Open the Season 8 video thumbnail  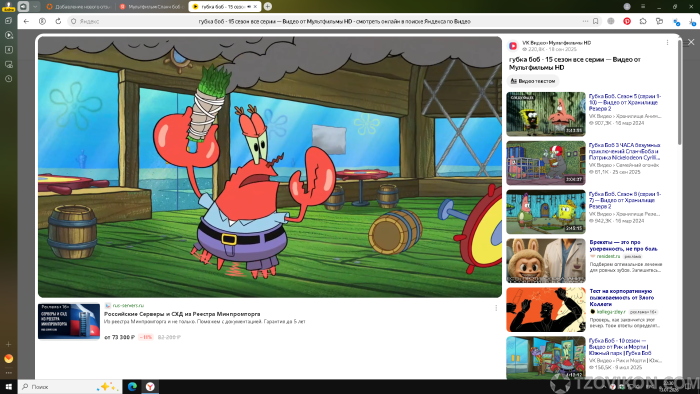click(546, 212)
